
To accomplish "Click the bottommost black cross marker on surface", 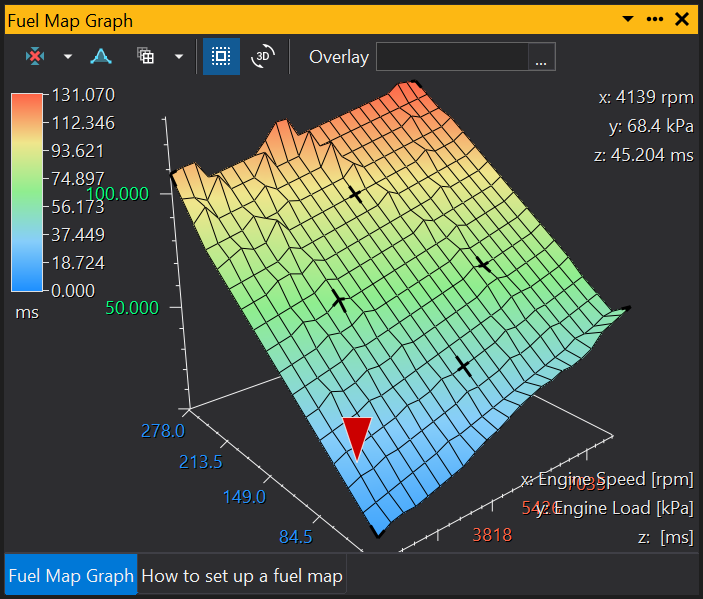I will pyautogui.click(x=463, y=366).
